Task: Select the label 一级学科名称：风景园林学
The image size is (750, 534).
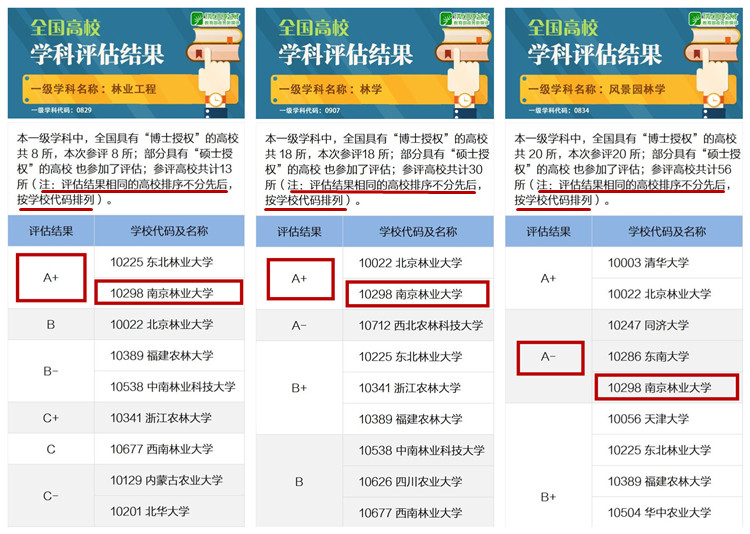Action: [596, 89]
